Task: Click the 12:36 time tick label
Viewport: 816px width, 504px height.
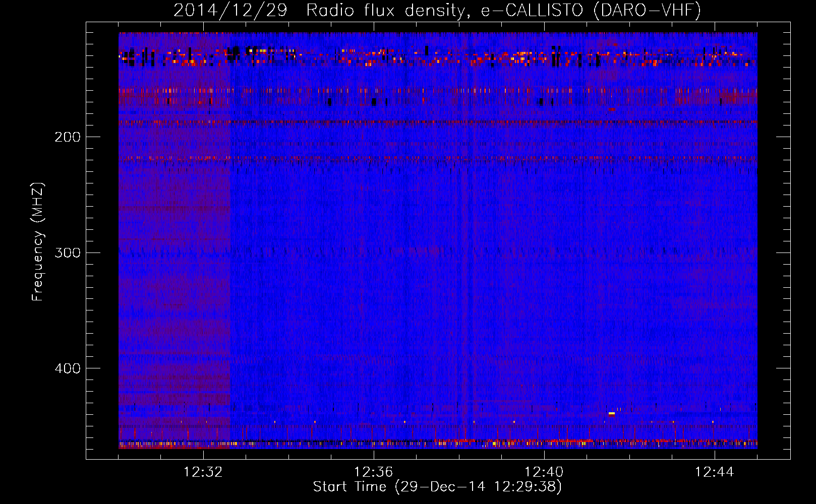Action: (374, 472)
